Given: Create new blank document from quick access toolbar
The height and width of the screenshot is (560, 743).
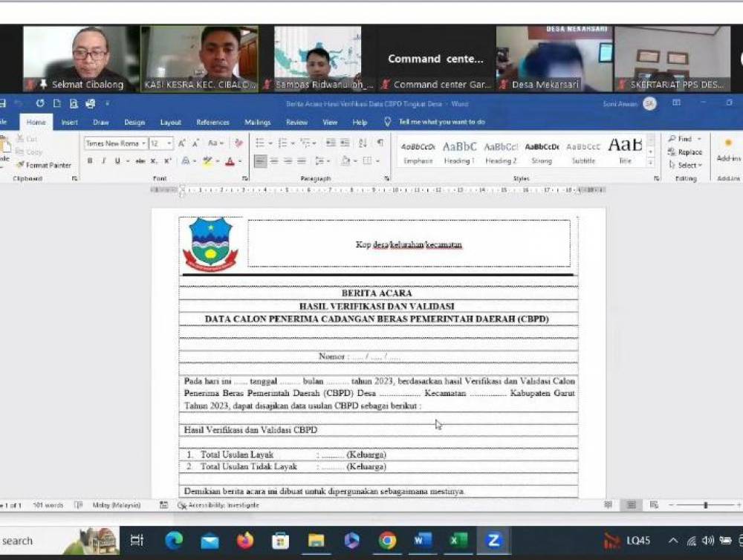Looking at the screenshot, I should [57, 104].
